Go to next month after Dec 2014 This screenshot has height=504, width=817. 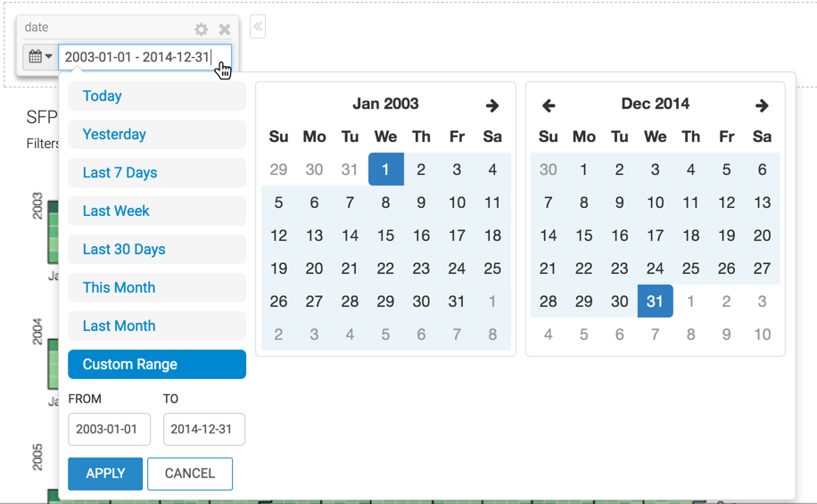[762, 105]
